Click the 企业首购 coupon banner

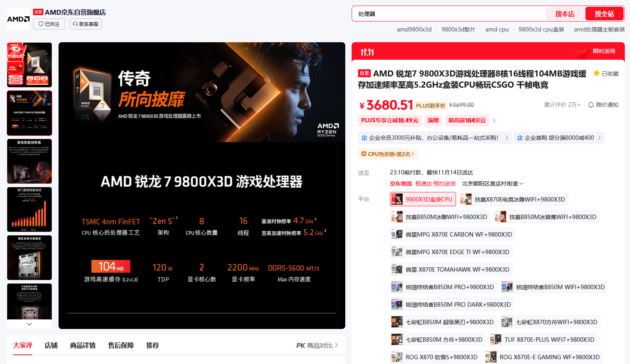[x=558, y=138]
